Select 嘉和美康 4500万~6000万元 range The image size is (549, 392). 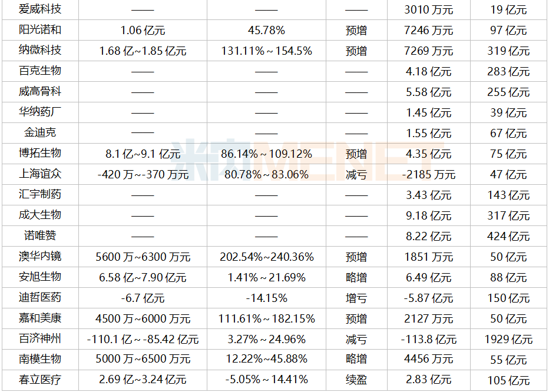click(143, 319)
